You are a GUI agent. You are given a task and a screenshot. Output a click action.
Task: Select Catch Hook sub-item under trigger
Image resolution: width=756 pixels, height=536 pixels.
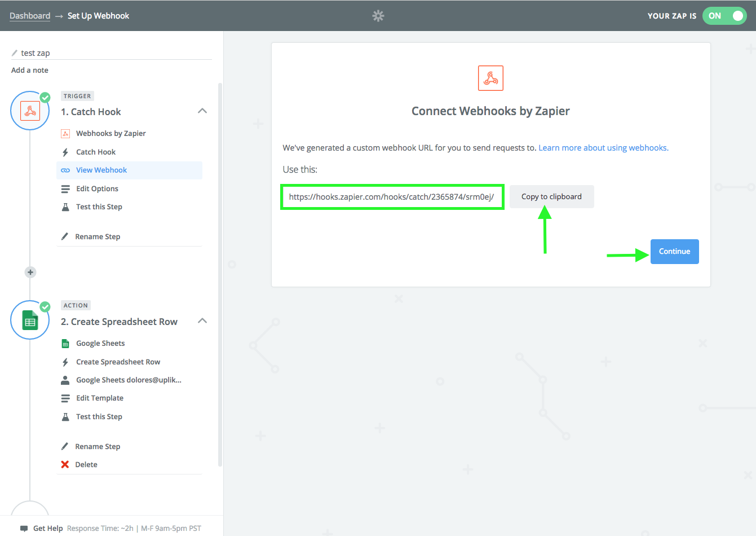[x=96, y=152]
